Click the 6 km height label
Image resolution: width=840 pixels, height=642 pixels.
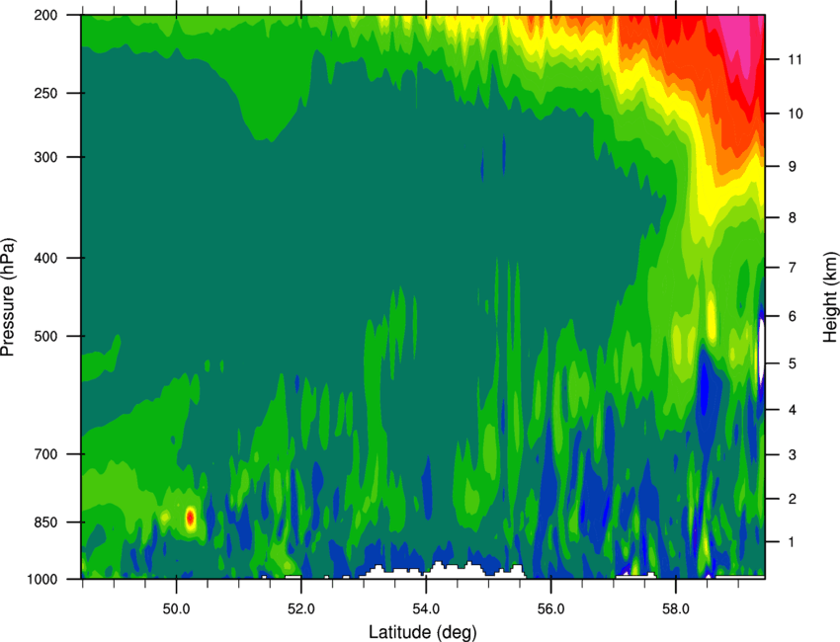[792, 316]
